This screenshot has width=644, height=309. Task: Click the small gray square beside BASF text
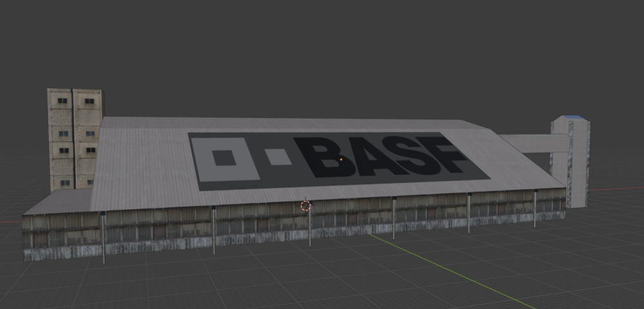click(278, 157)
